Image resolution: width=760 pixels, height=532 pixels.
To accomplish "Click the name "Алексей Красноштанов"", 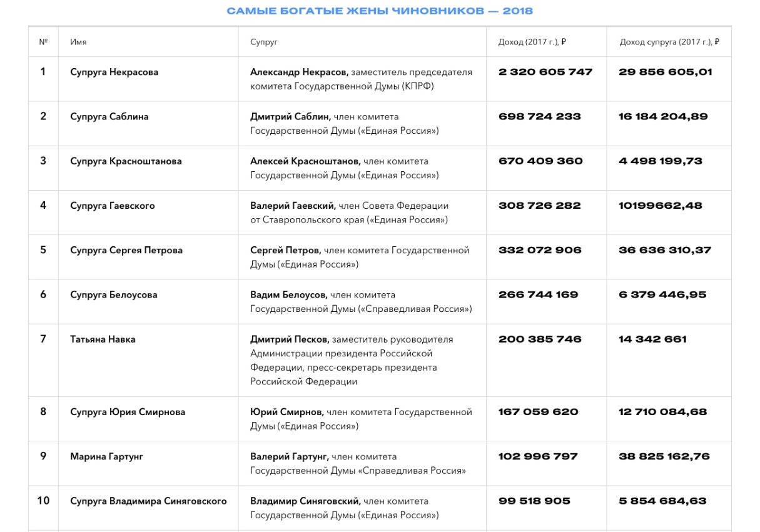I will coord(305,161).
